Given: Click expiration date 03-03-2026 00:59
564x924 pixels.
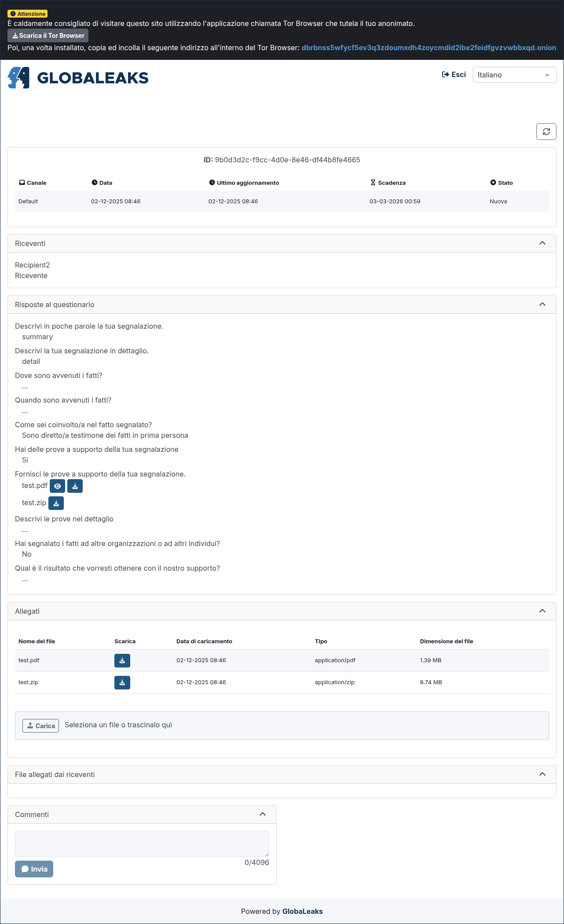Looking at the screenshot, I should (395, 201).
